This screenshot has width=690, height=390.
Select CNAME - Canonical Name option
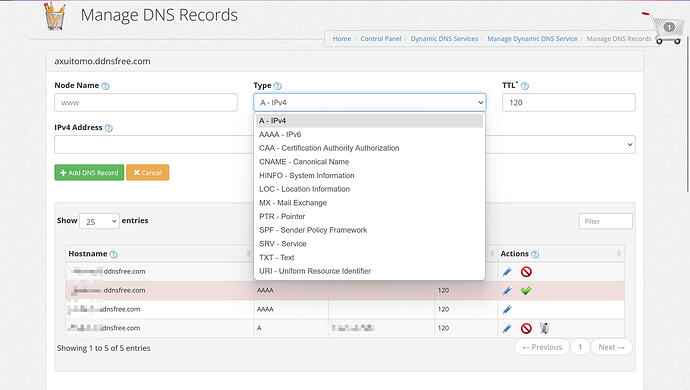click(x=370, y=162)
